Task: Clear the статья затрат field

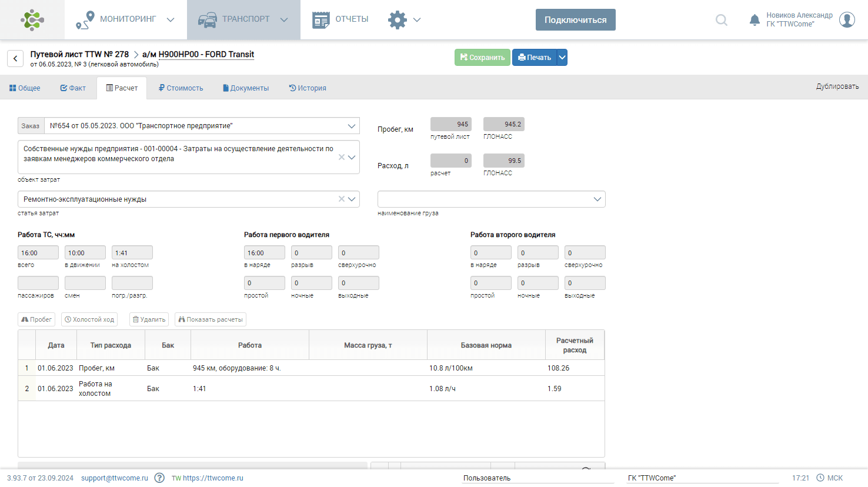Action: pos(342,199)
